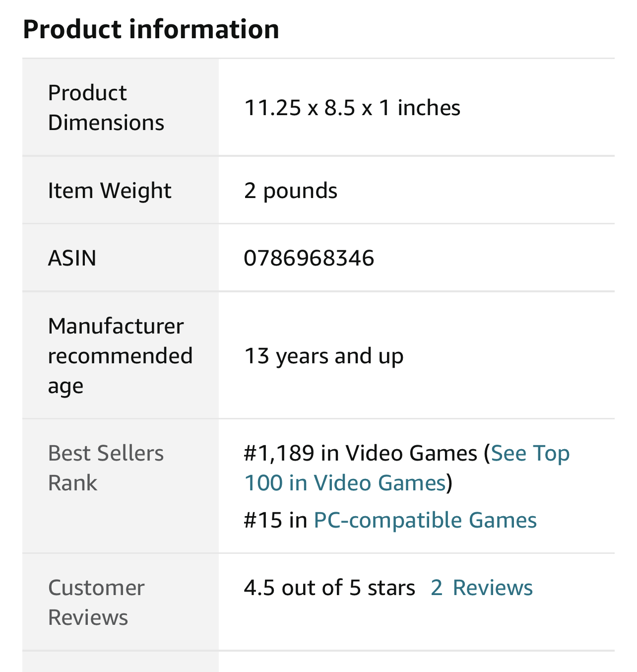
Task: Click the 11.25 x 8.5 x 1 inches value
Action: coord(352,108)
